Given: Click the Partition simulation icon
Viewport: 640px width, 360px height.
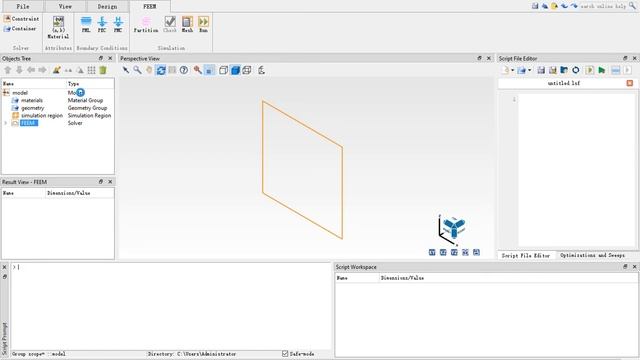Looking at the screenshot, I should pyautogui.click(x=146, y=24).
